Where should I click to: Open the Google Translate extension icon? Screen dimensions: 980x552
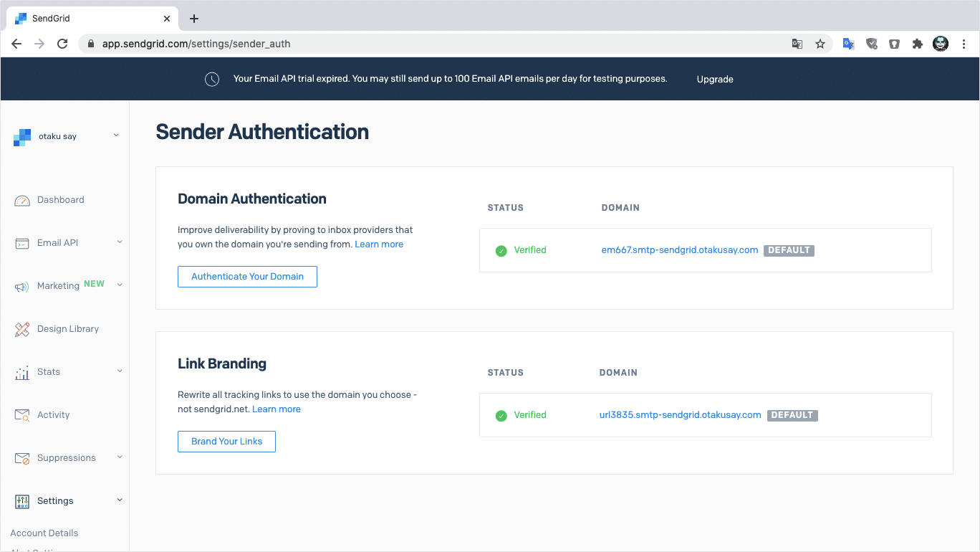click(848, 44)
